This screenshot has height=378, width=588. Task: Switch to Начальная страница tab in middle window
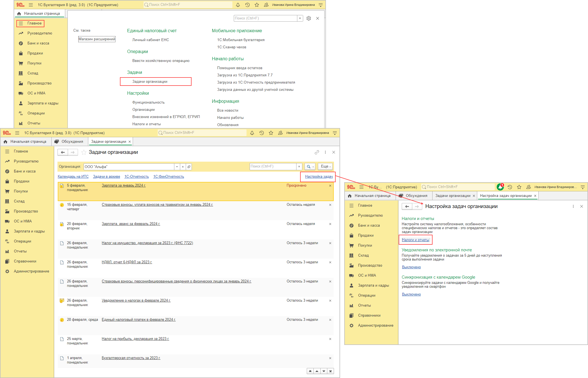tap(26, 142)
